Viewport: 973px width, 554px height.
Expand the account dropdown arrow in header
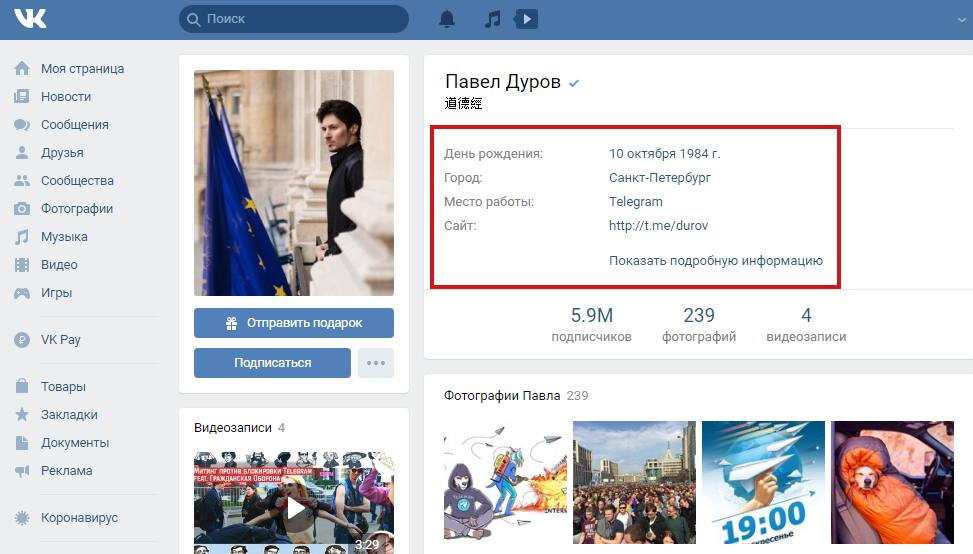pos(962,20)
